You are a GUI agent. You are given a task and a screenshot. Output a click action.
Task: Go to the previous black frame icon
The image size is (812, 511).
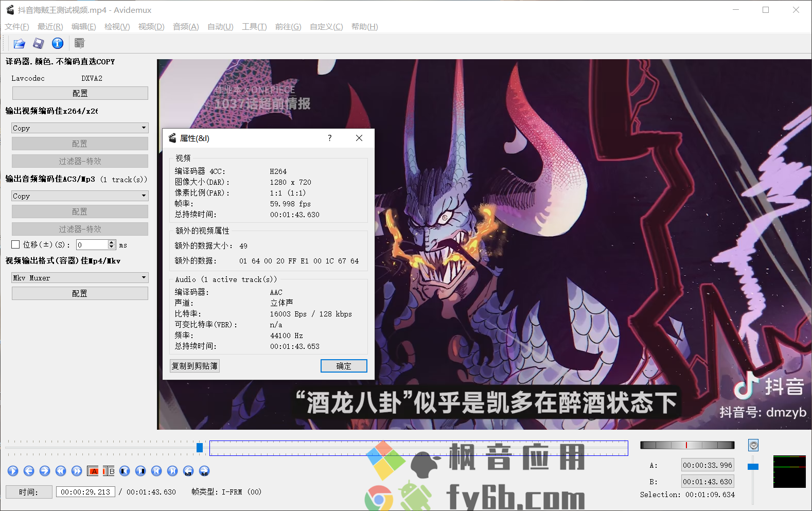(x=125, y=471)
